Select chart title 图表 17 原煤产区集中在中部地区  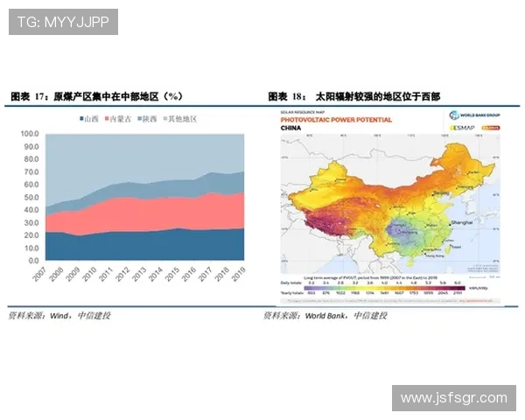(97, 96)
